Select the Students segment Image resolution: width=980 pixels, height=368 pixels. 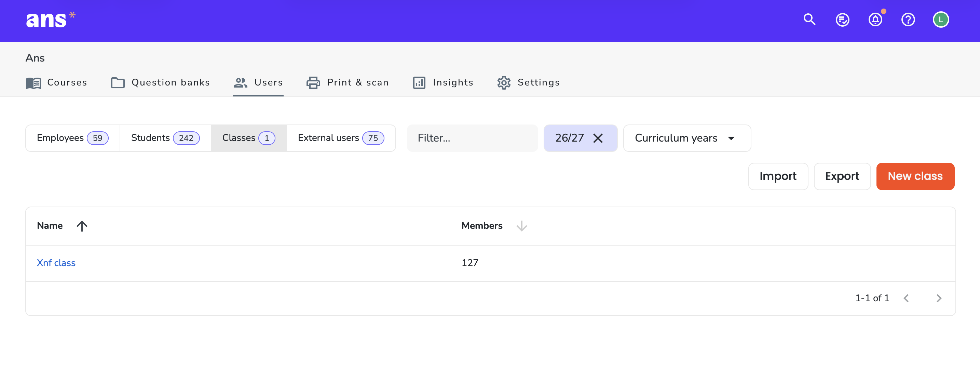point(165,138)
